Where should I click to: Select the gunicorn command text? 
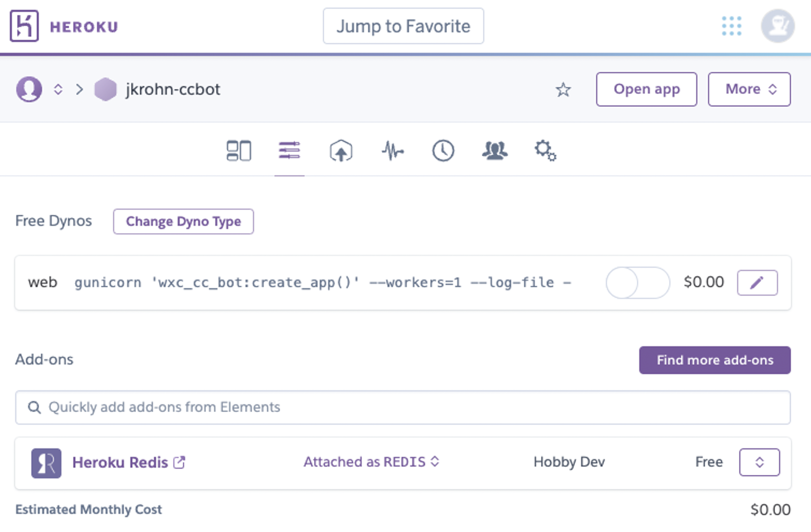tap(323, 282)
